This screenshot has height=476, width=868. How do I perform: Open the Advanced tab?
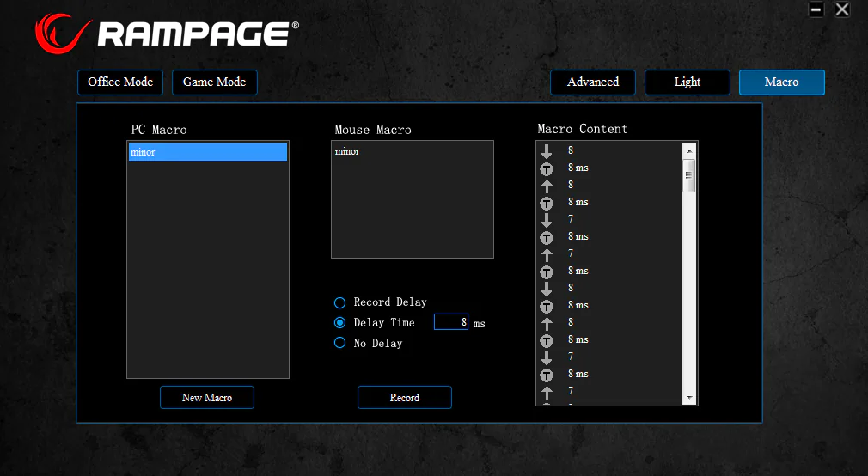point(593,82)
